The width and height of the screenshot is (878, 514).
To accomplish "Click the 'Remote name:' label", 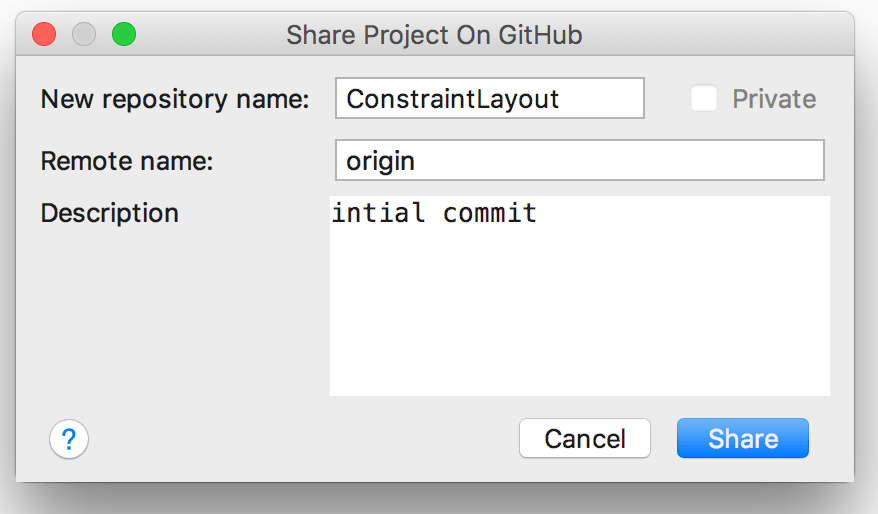I will point(127,161).
